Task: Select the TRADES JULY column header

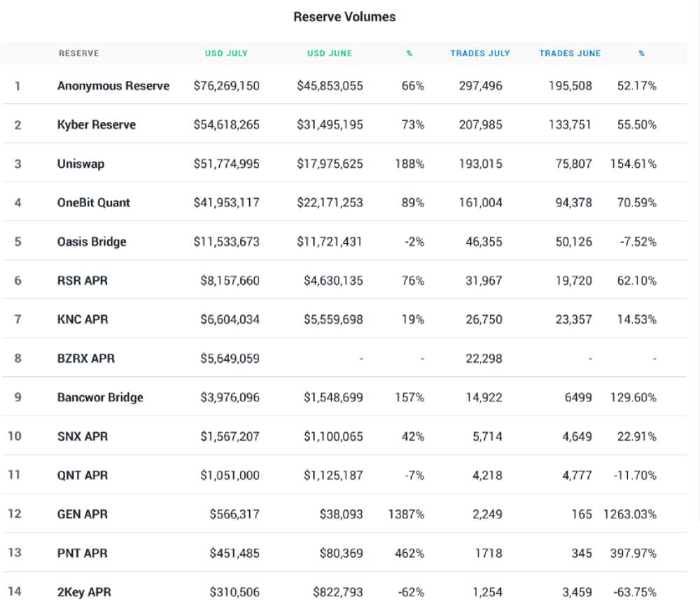Action: [480, 53]
